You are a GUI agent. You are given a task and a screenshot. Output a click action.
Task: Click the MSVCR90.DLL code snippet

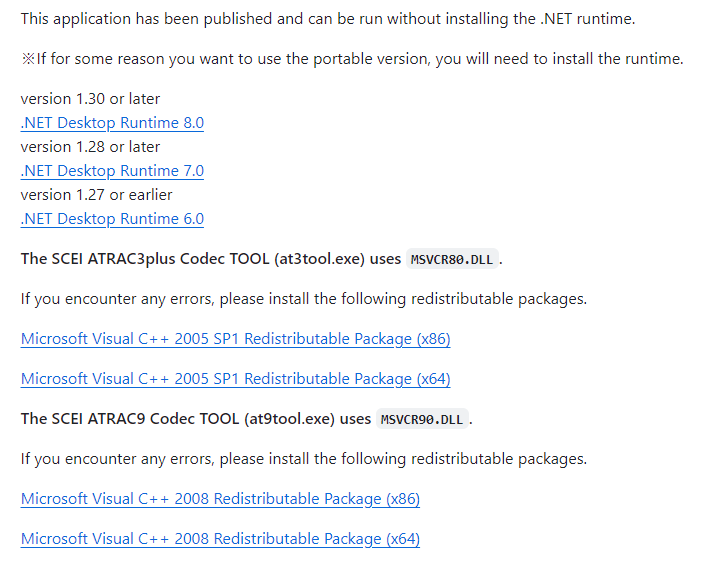(422, 419)
